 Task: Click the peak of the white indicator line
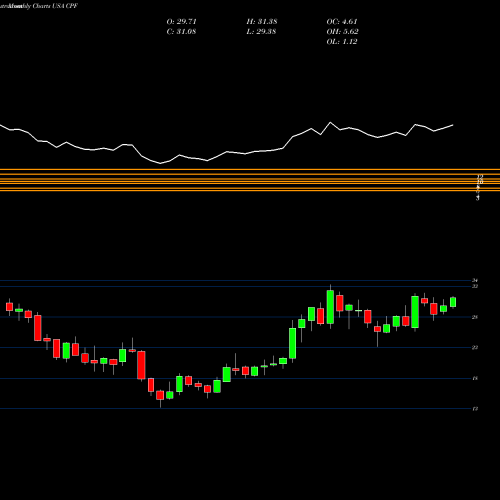pyautogui.click(x=331, y=123)
